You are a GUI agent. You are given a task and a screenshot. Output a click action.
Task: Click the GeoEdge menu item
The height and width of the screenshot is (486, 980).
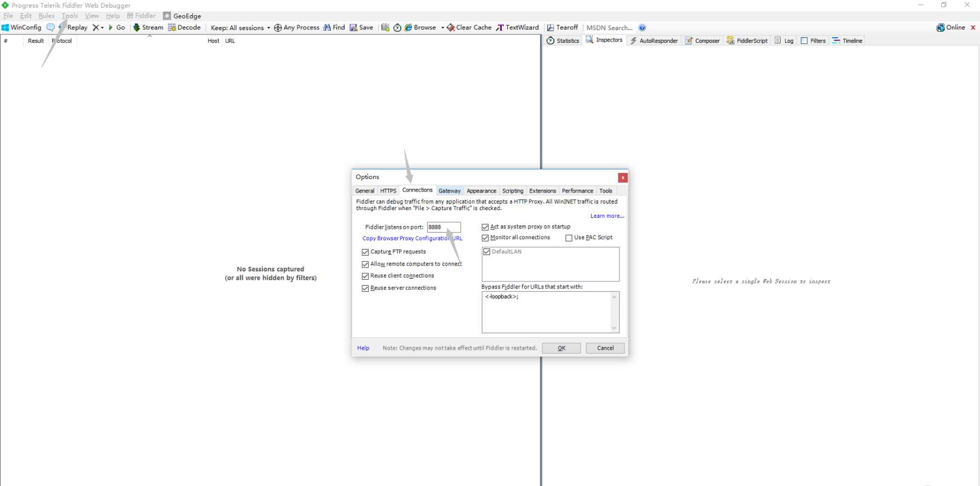[x=182, y=16]
